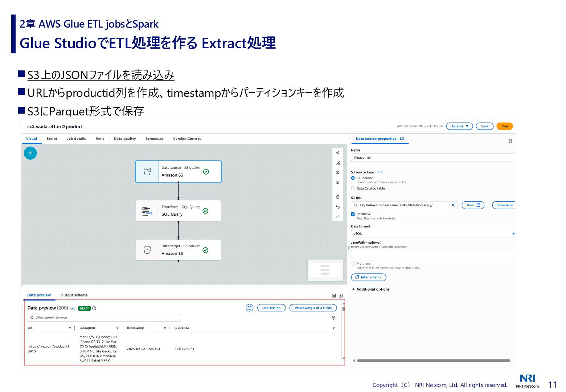Viewport: 566px width, 392px height.
Task: Redo the last canvas action
Action: 337,217
